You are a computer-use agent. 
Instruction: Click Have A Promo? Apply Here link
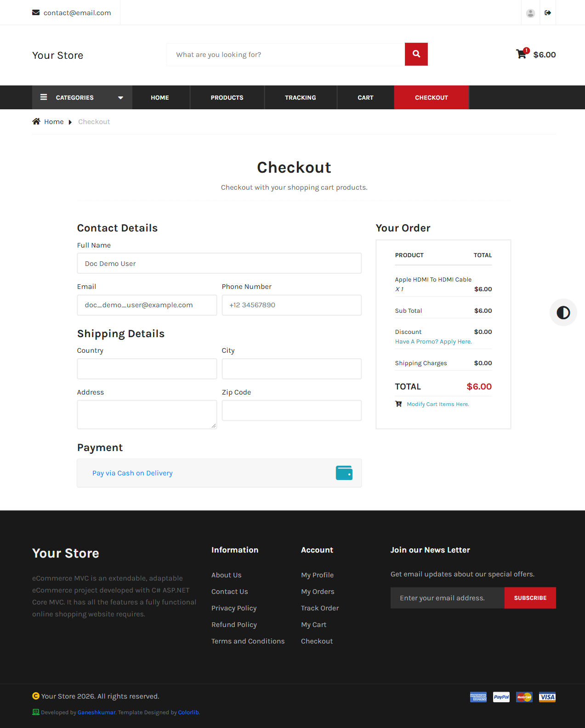pos(433,341)
